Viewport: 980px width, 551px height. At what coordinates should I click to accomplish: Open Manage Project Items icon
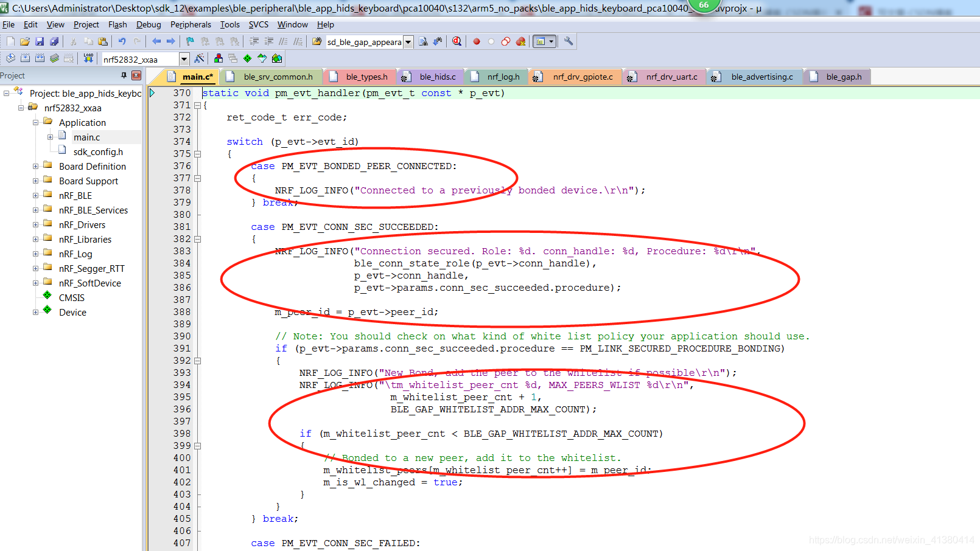218,58
